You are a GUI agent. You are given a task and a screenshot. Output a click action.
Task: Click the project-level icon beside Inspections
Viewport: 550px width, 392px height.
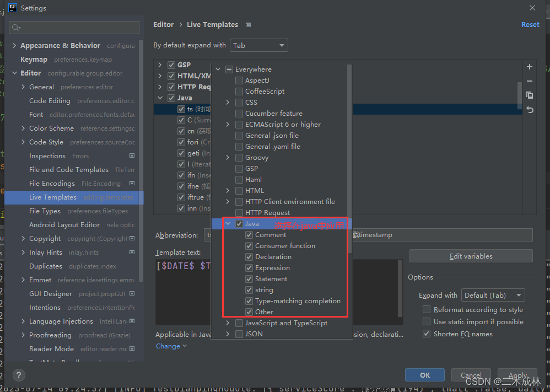tap(132, 155)
